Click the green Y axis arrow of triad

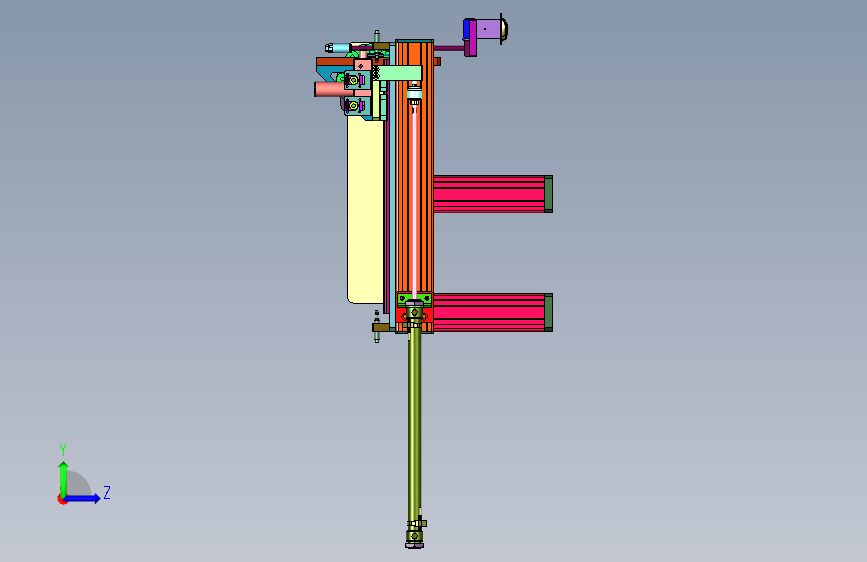(x=63, y=478)
